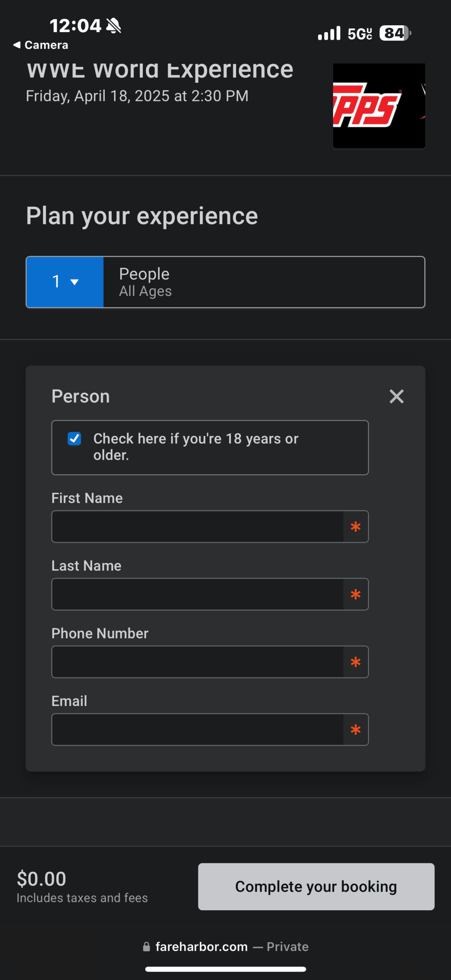Image resolution: width=451 pixels, height=980 pixels.
Task: Tap the 'People All Ages' label
Action: 145,282
